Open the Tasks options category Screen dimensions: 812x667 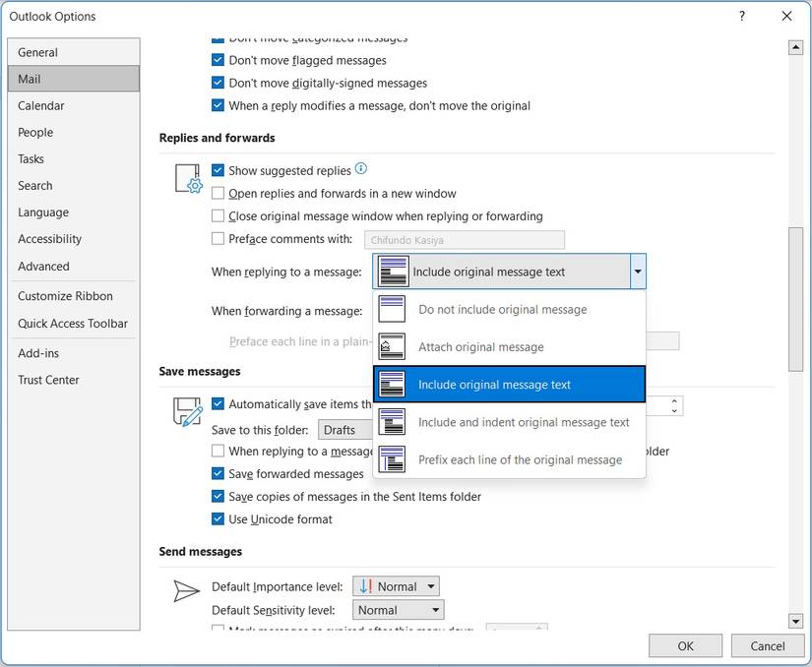tap(74, 158)
